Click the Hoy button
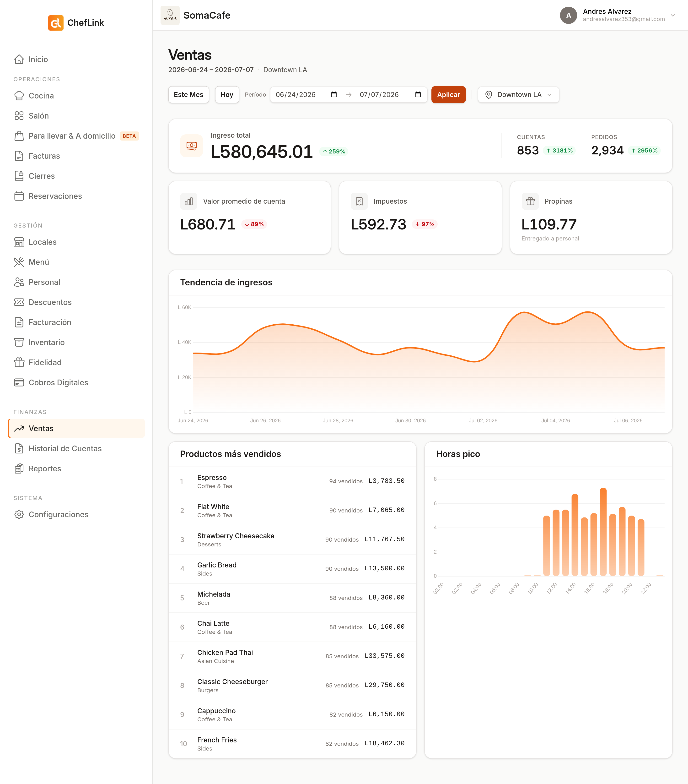688x784 pixels. point(227,95)
